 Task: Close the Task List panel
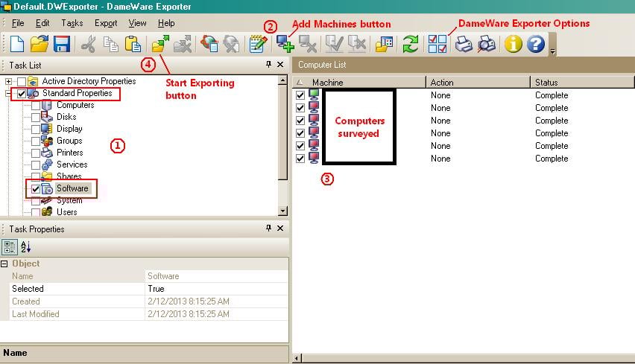(280, 64)
